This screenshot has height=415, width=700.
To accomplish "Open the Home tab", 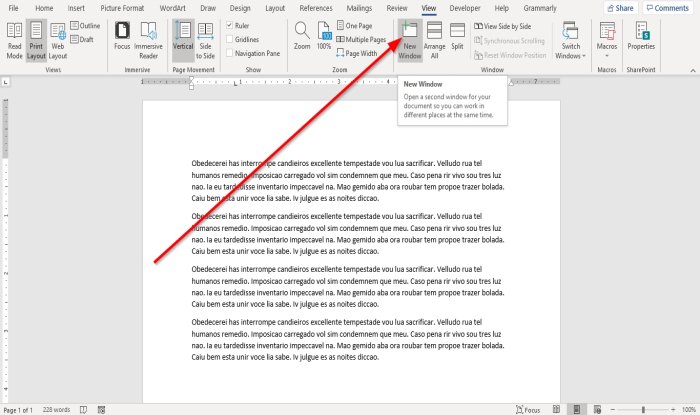I will tap(44, 8).
